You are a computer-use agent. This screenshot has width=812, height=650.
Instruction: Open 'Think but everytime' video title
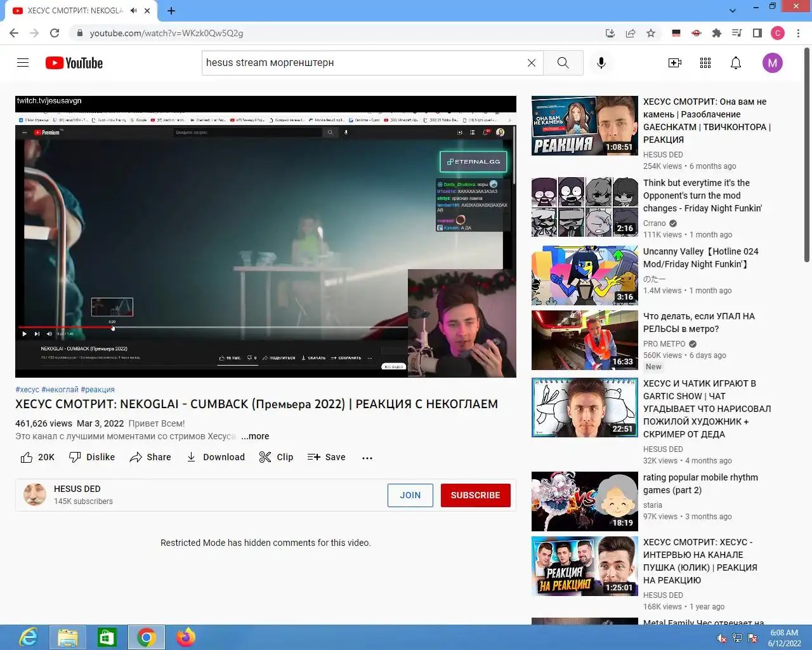click(x=702, y=196)
